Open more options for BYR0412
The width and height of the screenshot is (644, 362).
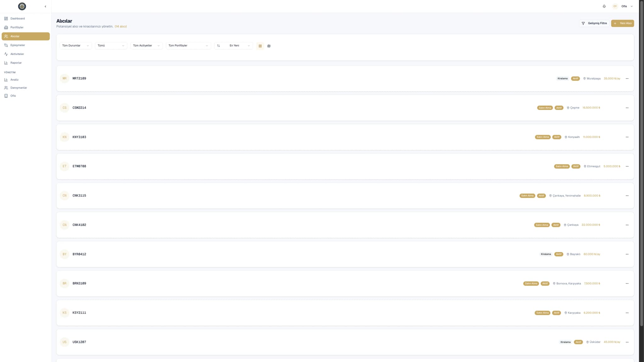(x=627, y=254)
